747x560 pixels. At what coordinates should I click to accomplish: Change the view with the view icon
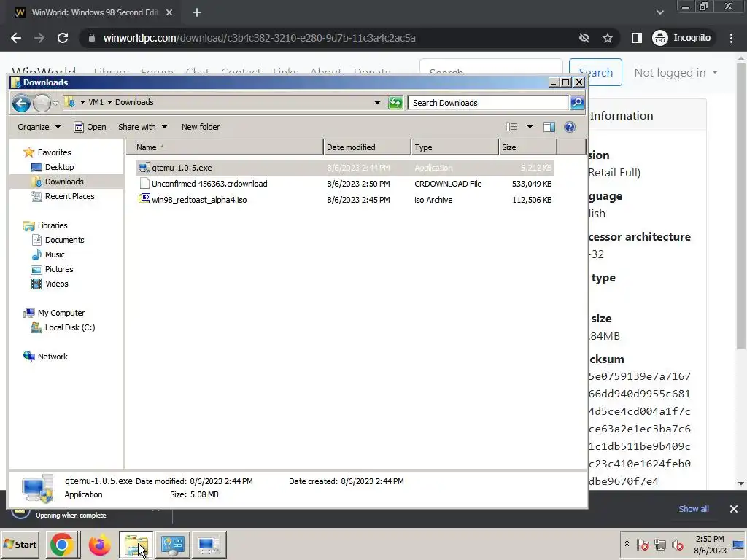(511, 127)
